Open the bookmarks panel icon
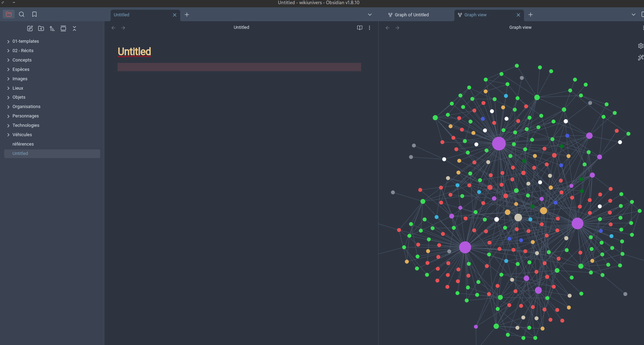The height and width of the screenshot is (345, 644). [34, 14]
